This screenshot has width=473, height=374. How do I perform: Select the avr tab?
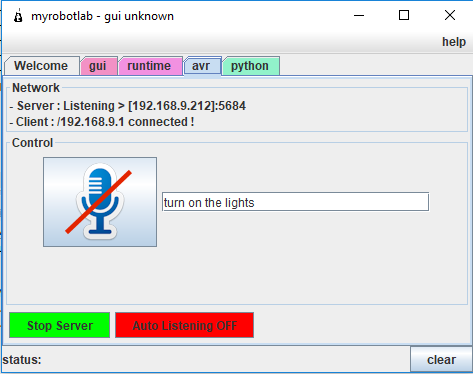click(202, 66)
